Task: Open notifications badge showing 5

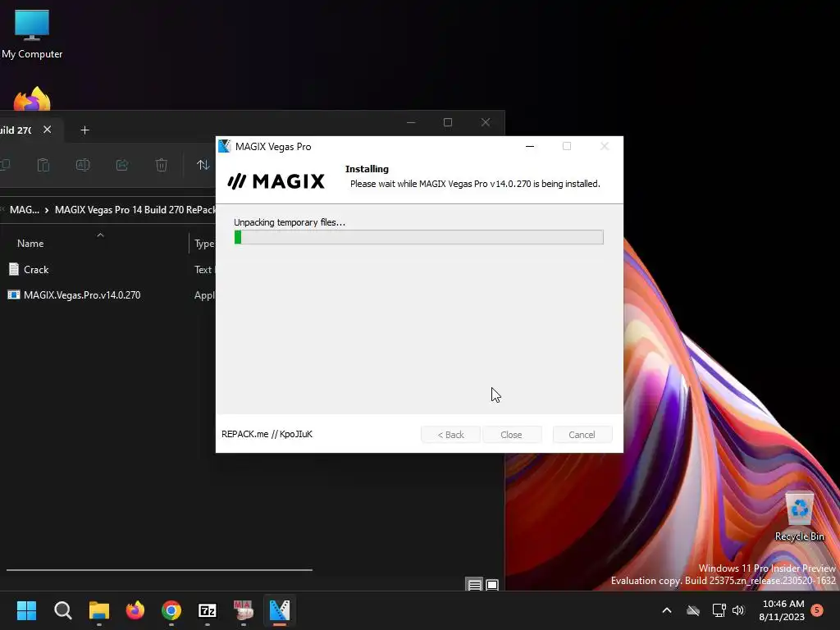Action: 817,609
